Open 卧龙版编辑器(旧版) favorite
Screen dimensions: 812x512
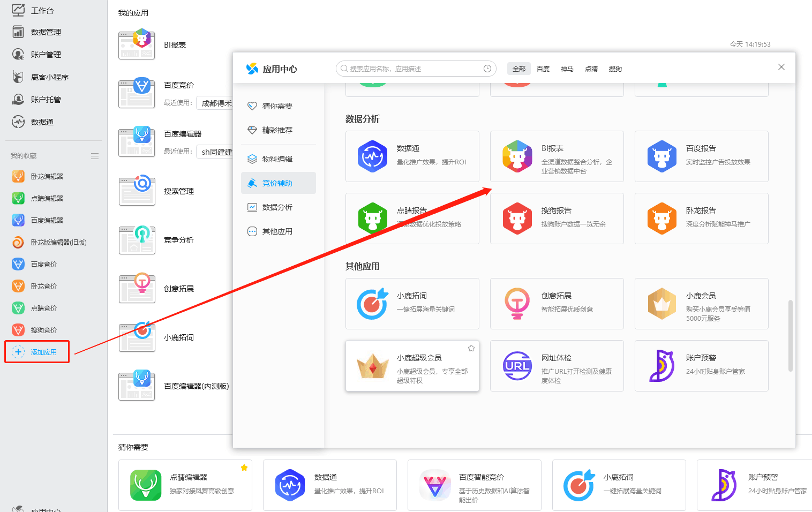49,242
